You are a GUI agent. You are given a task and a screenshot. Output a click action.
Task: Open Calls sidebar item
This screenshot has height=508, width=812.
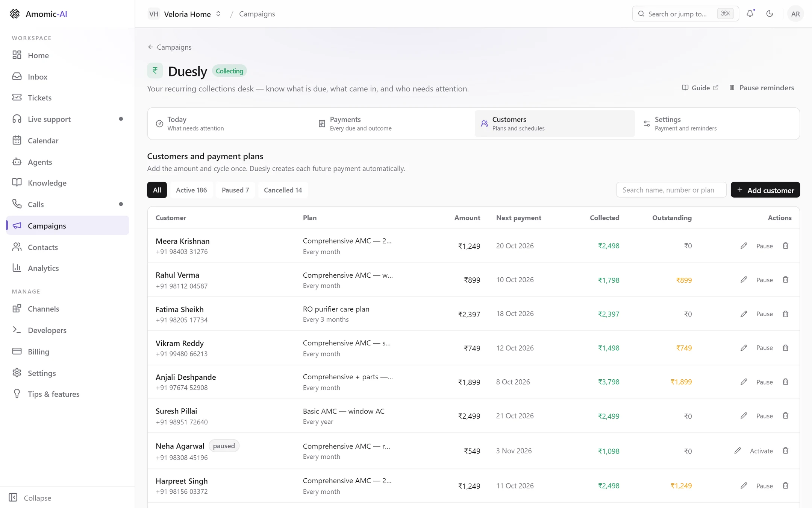tap(68, 204)
